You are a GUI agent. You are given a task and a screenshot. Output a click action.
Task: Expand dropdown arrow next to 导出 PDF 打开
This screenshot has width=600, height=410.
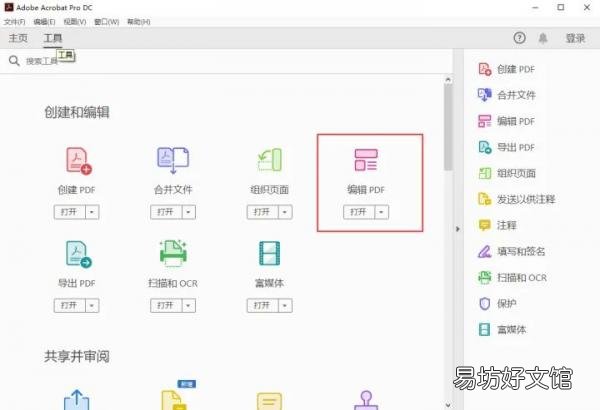point(92,305)
